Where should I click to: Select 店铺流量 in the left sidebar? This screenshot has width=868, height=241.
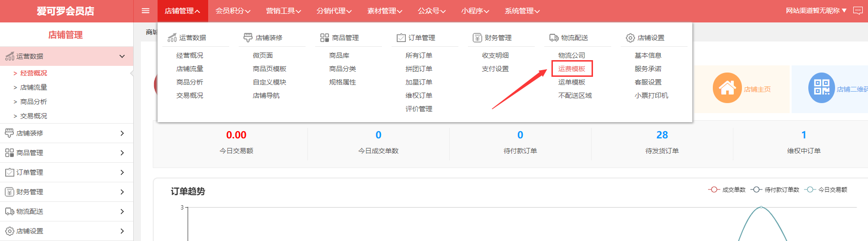tap(33, 87)
